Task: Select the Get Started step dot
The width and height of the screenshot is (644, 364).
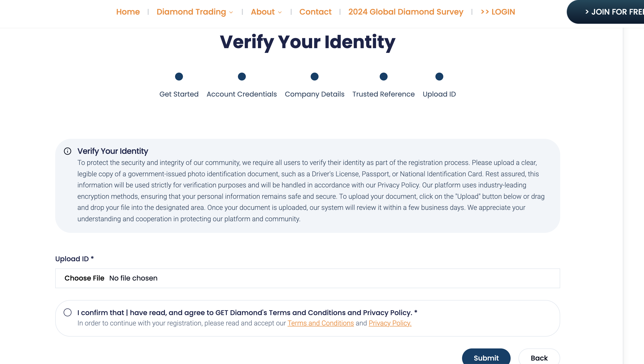Action: click(179, 77)
